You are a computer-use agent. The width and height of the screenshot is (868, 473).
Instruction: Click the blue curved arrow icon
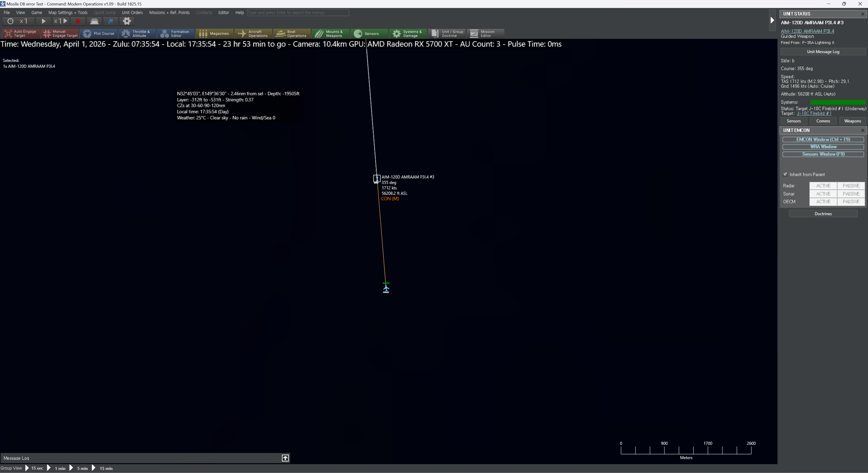coord(110,21)
